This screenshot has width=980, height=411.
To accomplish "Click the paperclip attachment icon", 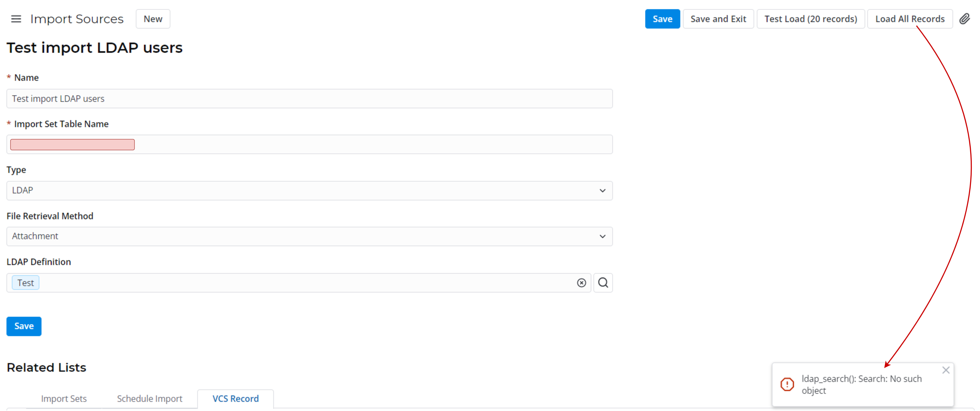I will pos(964,19).
